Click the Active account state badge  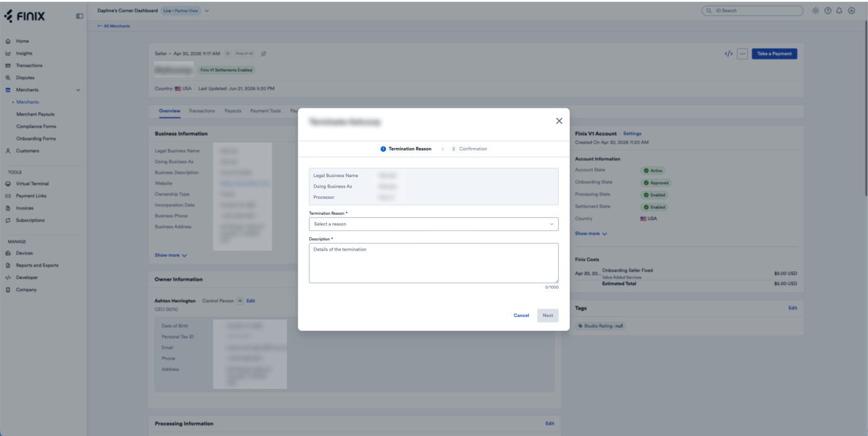point(653,170)
